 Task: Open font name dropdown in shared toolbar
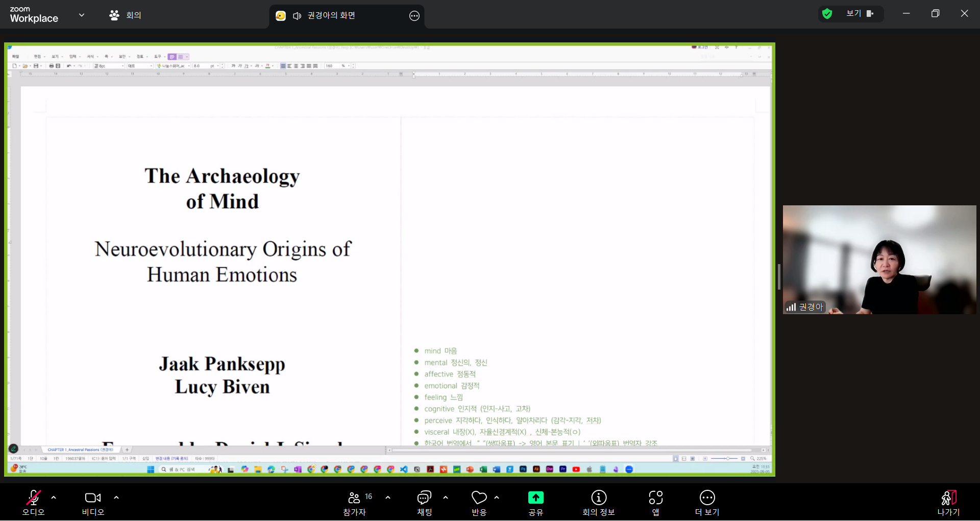click(174, 66)
